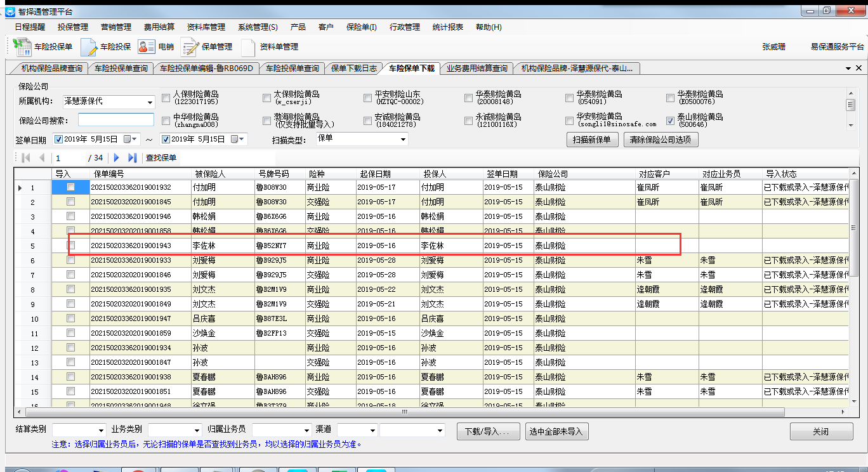Open the 车险投保单 toolbar icon
868x472 pixels.
point(23,47)
